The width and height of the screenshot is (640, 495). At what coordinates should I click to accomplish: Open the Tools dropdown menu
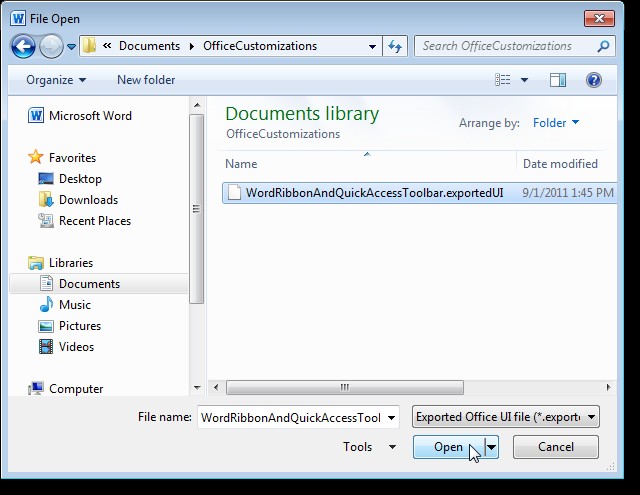point(369,447)
